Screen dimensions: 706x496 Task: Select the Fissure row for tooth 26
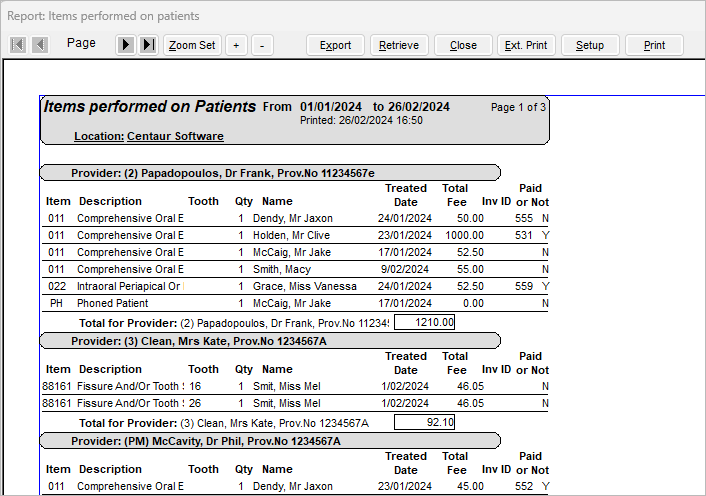click(295, 403)
